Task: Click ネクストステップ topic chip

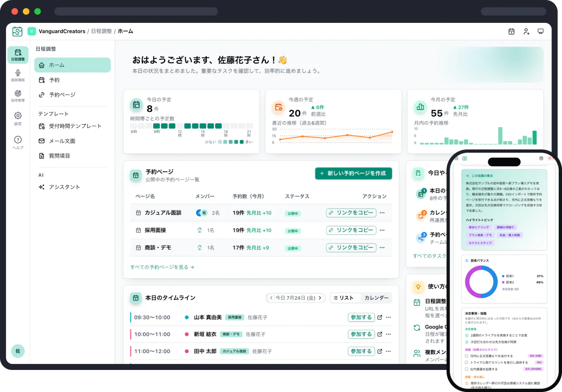Action: (480, 243)
